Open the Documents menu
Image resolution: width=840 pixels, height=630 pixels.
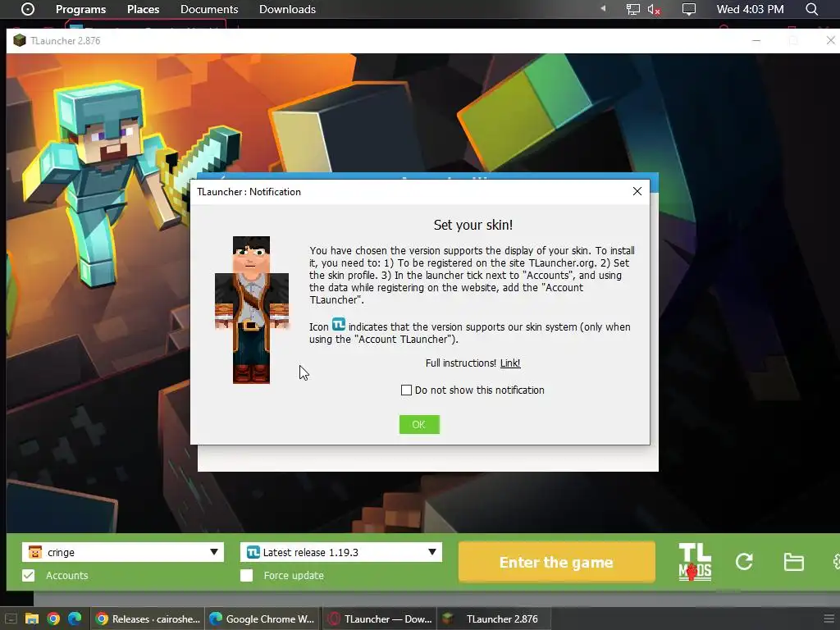(x=209, y=9)
